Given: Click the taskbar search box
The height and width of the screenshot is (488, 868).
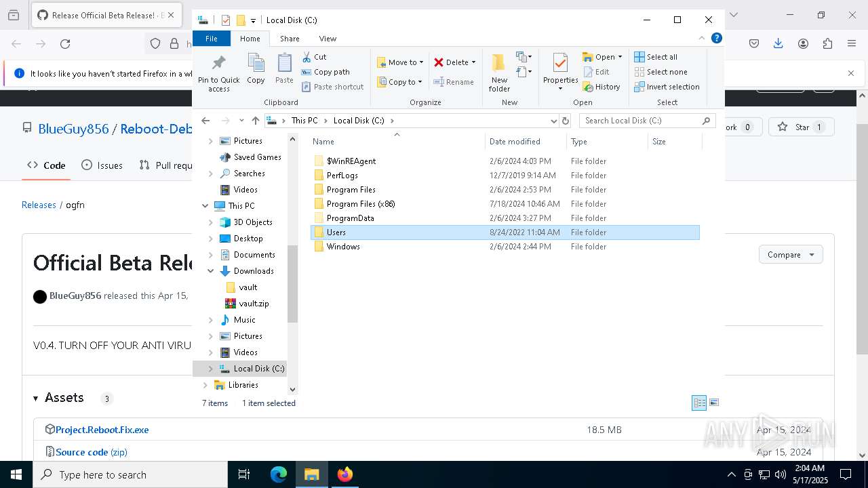Looking at the screenshot, I should click(x=130, y=474).
